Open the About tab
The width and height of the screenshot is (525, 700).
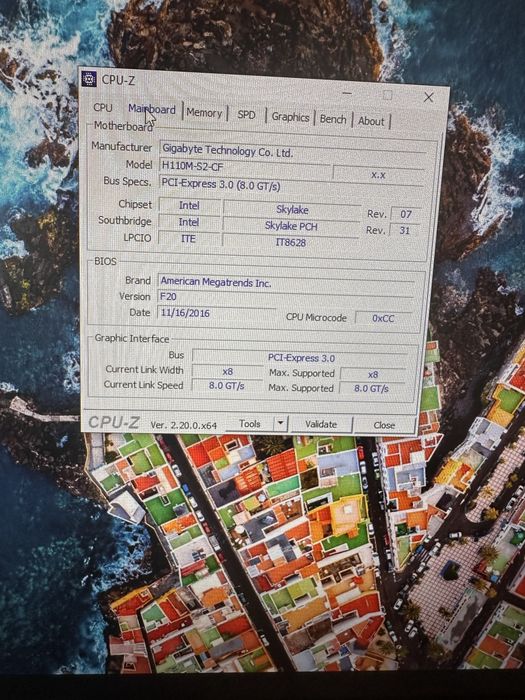pyautogui.click(x=371, y=121)
